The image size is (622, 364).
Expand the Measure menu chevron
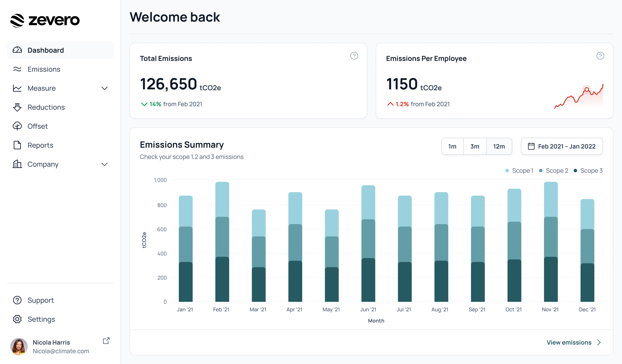pos(105,88)
